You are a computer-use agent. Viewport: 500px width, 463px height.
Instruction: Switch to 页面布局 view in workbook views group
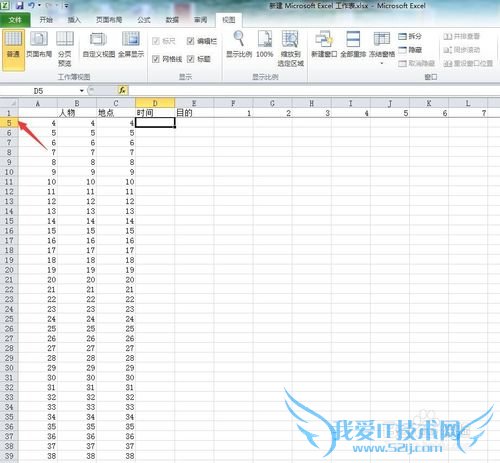39,45
